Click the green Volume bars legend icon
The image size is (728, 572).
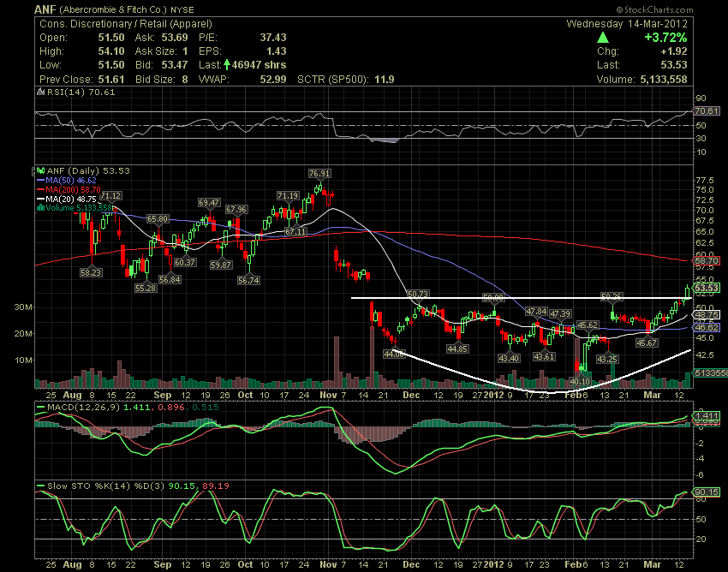tap(40, 207)
